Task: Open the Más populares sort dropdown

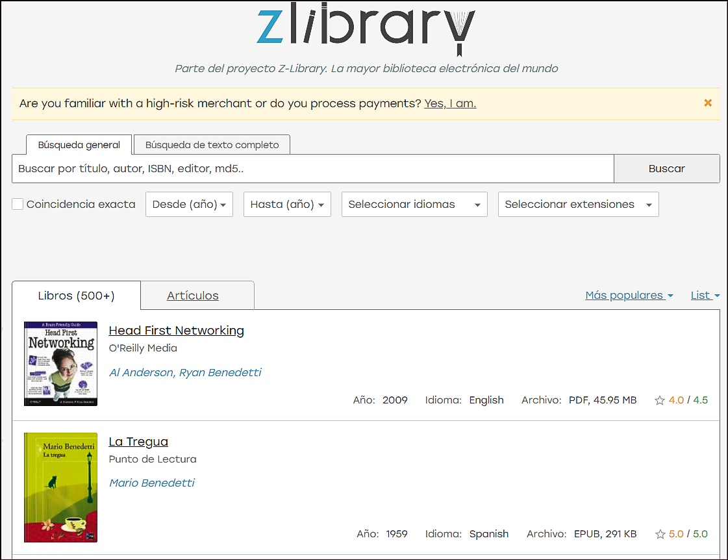Action: coord(629,296)
